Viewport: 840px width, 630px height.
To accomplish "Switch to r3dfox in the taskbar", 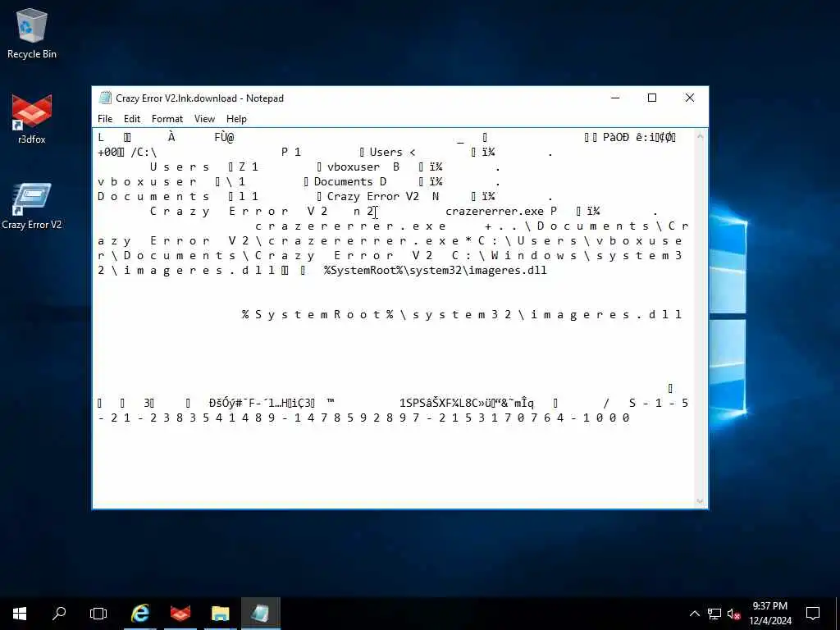I will tap(180, 614).
